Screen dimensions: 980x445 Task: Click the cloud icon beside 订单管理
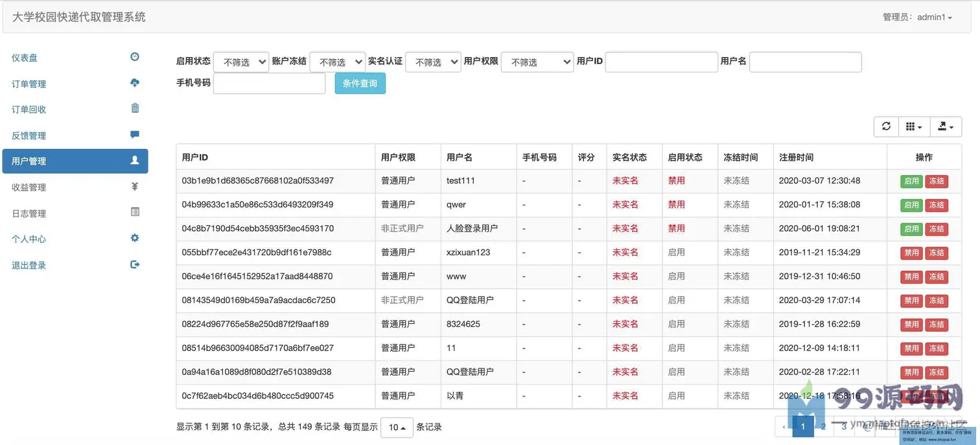[x=135, y=83]
